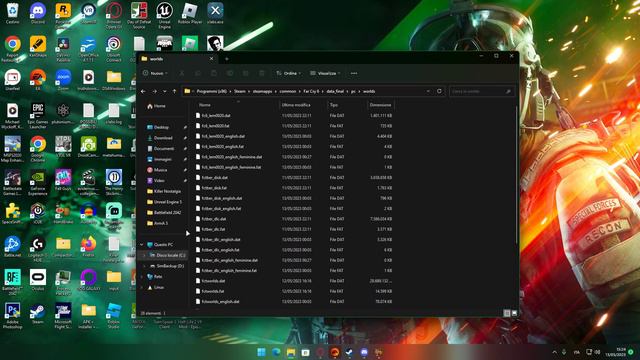Select the Epic Games Launcher shortcut

(38, 116)
